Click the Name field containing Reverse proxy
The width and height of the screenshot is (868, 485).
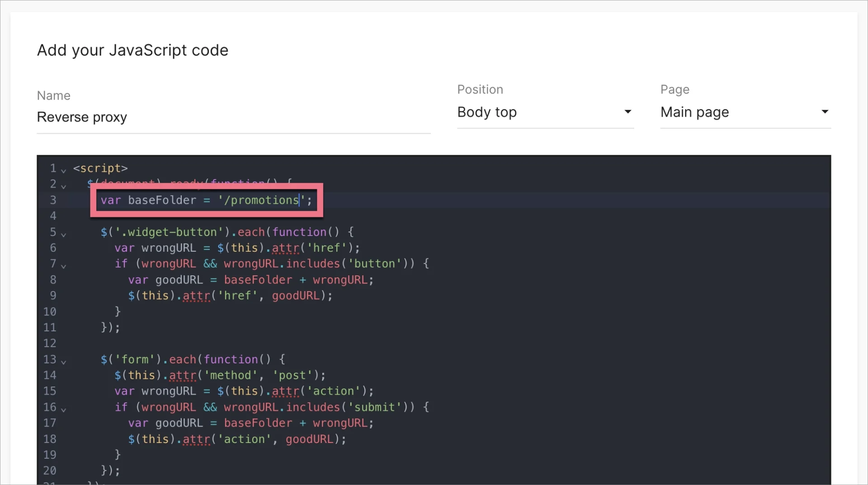coord(136,117)
